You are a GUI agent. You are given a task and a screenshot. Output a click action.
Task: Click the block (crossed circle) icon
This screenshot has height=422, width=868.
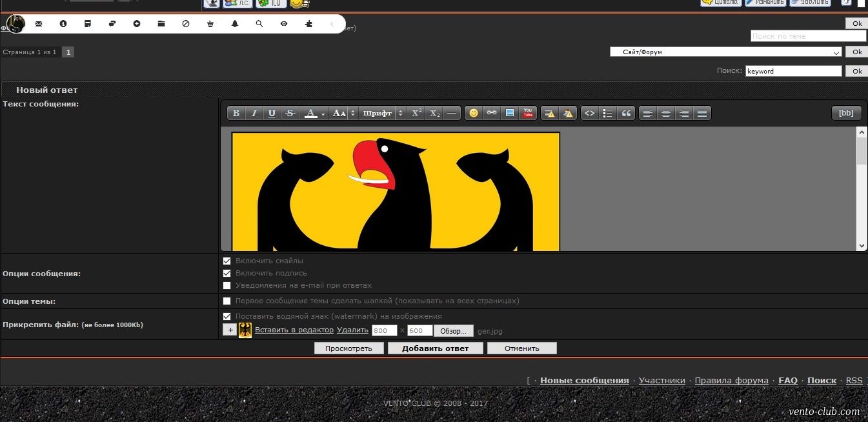186,24
